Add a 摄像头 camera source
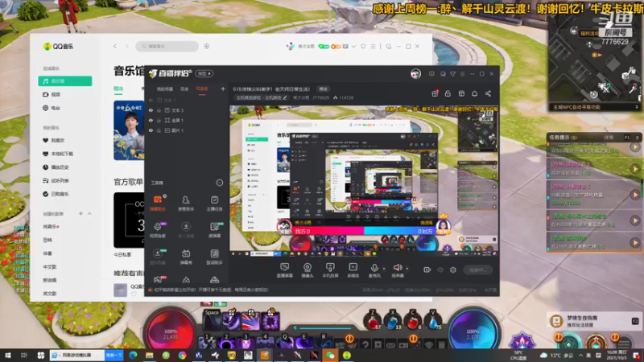644x362 pixels. (308, 270)
